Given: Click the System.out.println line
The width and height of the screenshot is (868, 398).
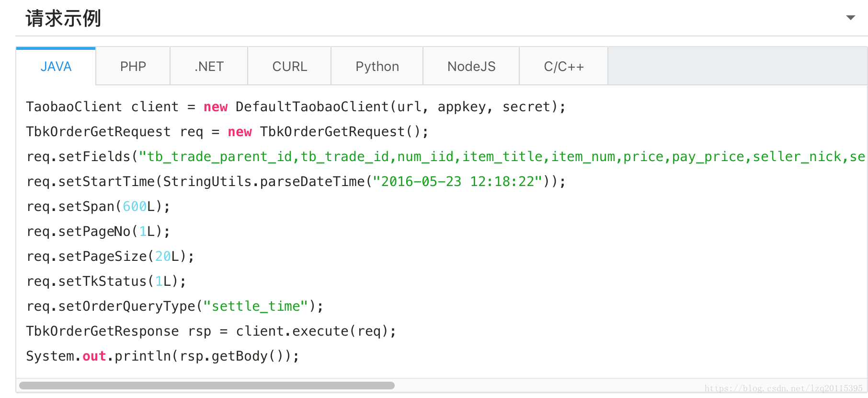Looking at the screenshot, I should pyautogui.click(x=162, y=356).
